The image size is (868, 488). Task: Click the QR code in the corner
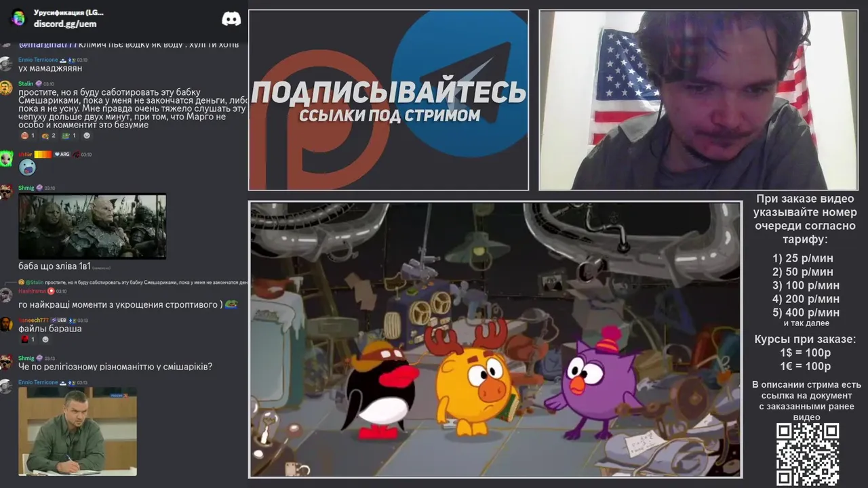click(x=808, y=454)
